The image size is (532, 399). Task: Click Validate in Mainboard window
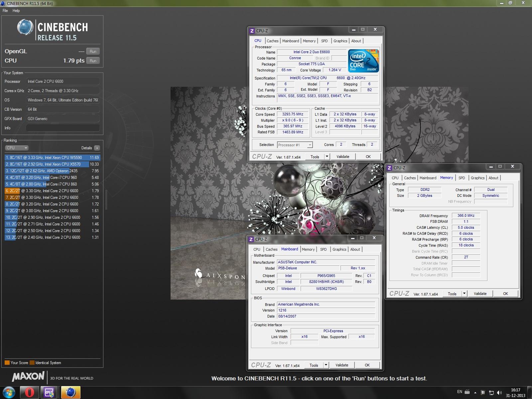tap(342, 365)
